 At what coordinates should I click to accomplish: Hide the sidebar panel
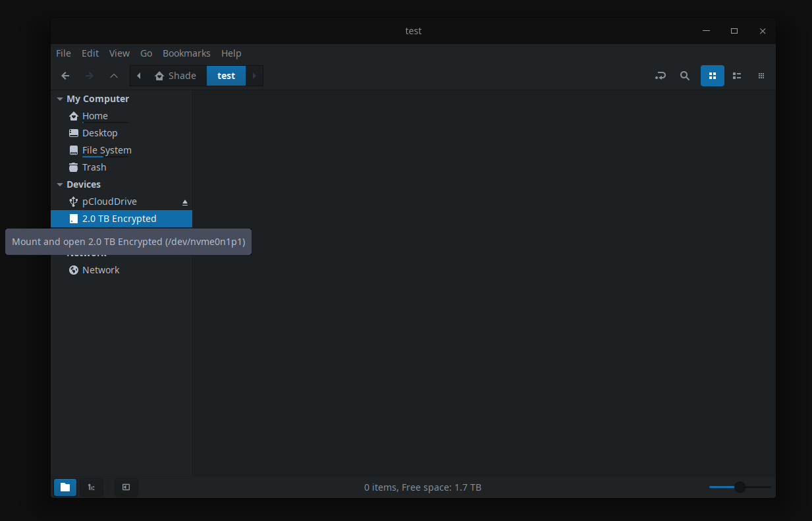pos(126,487)
